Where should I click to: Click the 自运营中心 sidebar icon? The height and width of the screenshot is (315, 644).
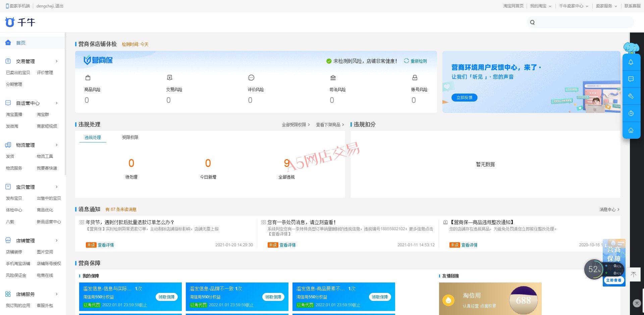(8, 103)
